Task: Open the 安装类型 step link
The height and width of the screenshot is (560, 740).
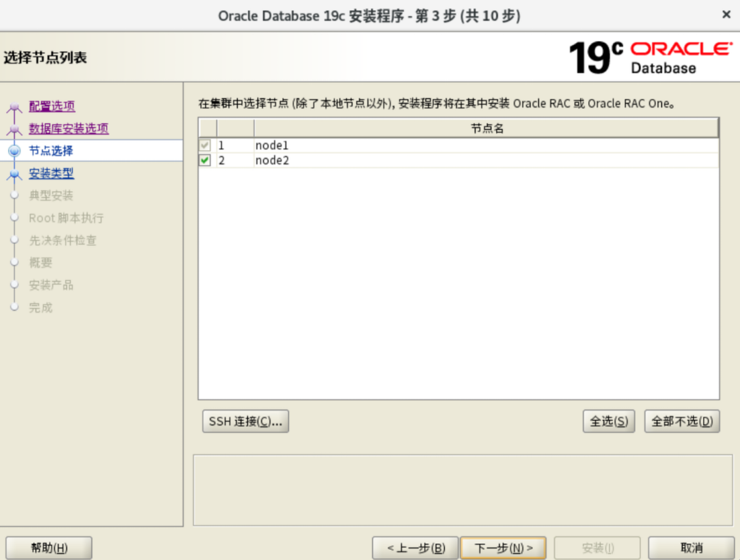Action: tap(51, 173)
